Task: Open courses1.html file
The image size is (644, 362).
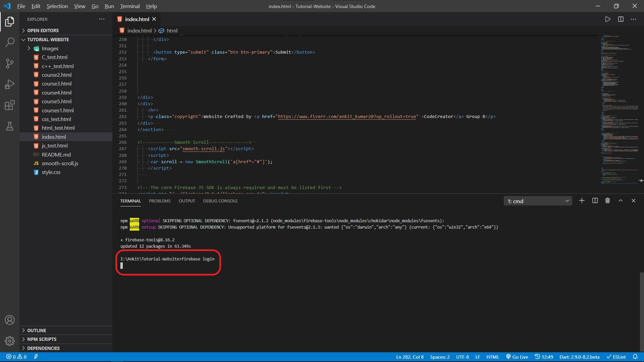Action: point(66,111)
